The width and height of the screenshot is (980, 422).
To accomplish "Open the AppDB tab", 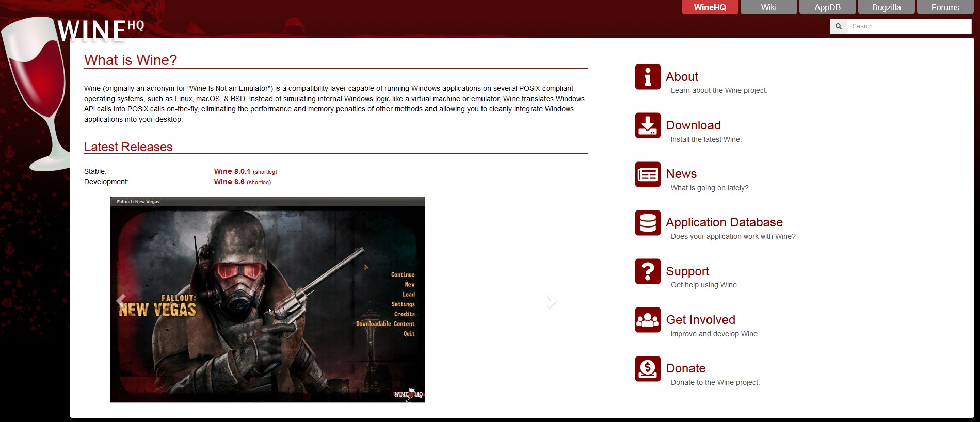I will pyautogui.click(x=827, y=7).
